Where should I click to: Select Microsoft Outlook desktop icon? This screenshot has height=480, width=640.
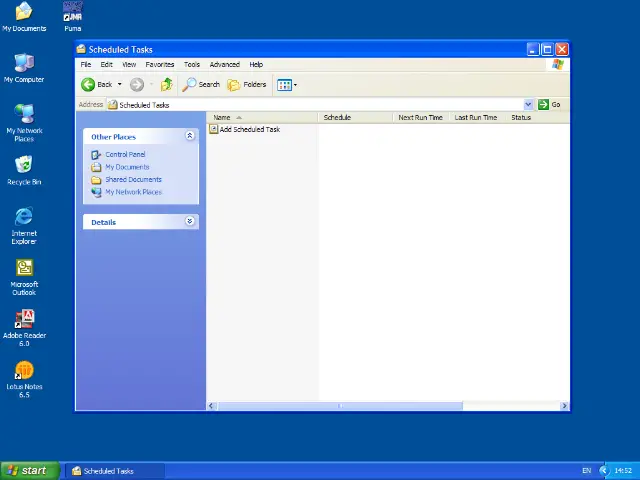pyautogui.click(x=24, y=277)
